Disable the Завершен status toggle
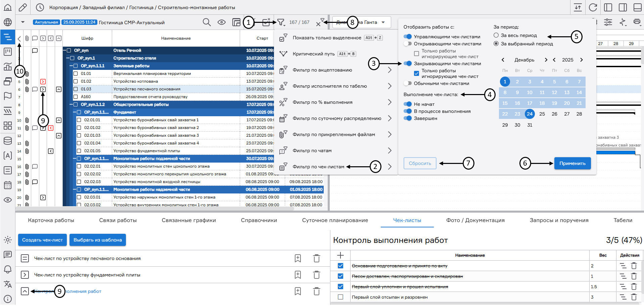This screenshot has width=644, height=306. [x=408, y=118]
